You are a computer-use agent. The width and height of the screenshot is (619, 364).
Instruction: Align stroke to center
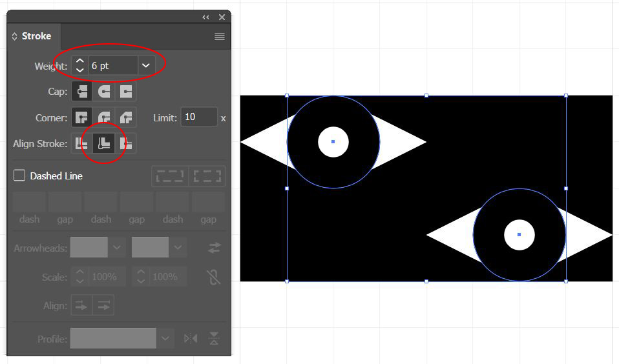82,144
